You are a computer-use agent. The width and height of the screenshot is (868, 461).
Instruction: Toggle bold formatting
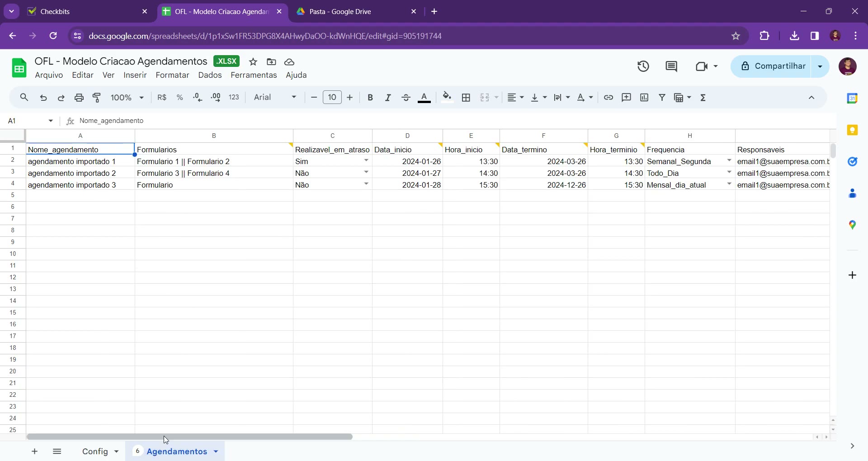(x=370, y=98)
